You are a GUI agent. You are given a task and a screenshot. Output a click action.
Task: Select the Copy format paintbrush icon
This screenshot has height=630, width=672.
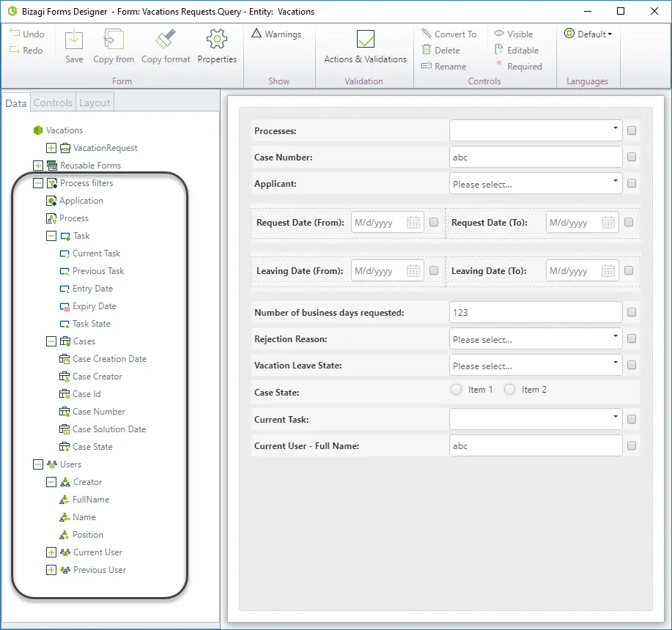(x=166, y=39)
